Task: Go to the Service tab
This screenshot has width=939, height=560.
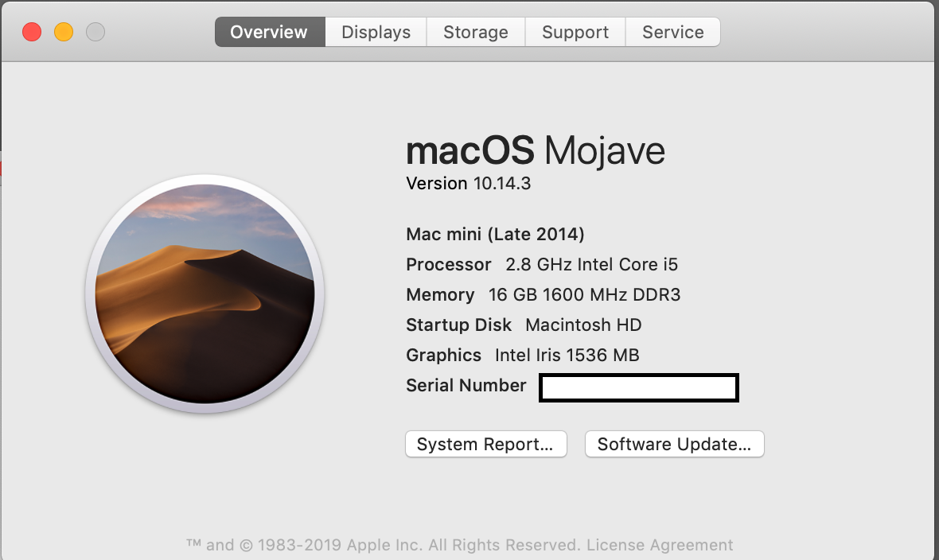Action: pyautogui.click(x=672, y=32)
